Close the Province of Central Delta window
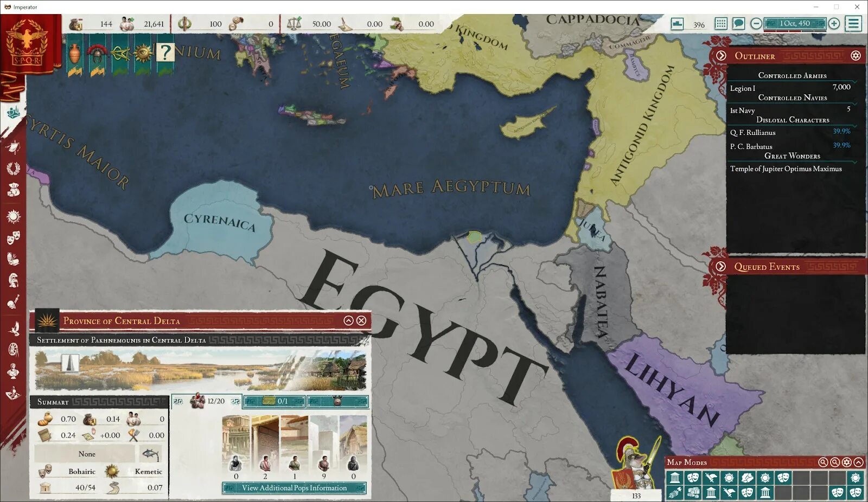This screenshot has height=502, width=868. [x=361, y=320]
